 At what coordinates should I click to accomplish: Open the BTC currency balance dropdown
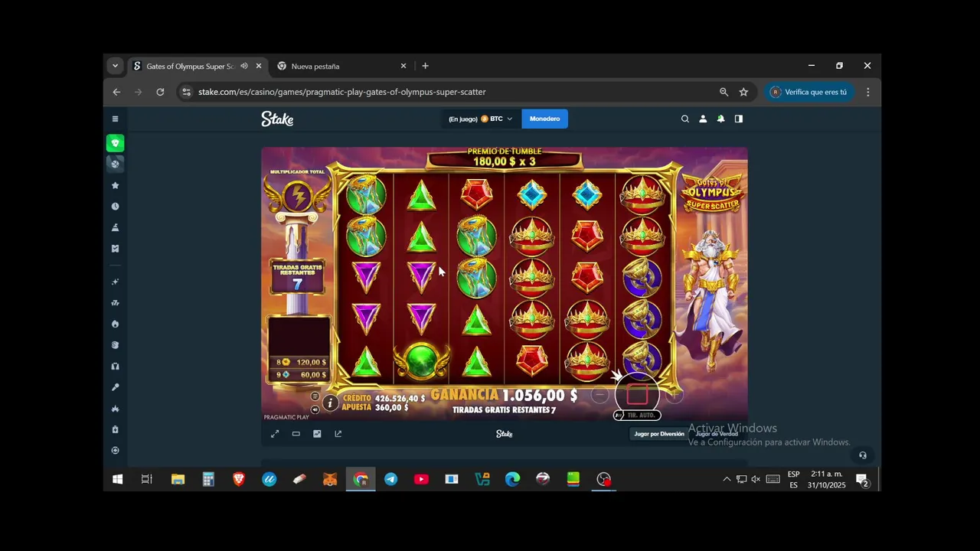coord(481,119)
